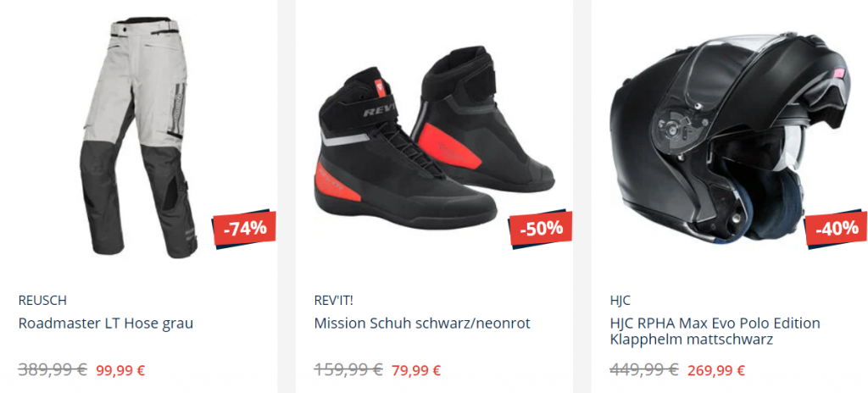
Task: Open HJC RPHA Max Evo Polo Edition title
Action: (x=715, y=331)
